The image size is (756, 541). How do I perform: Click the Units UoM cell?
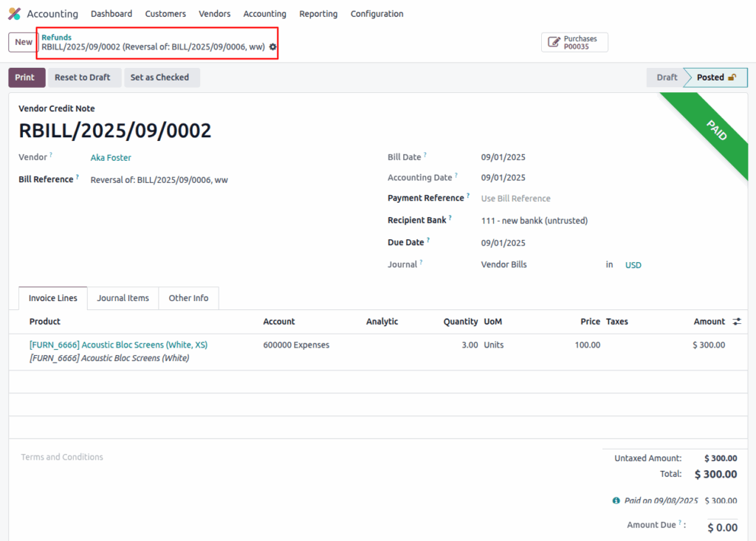pyautogui.click(x=494, y=345)
